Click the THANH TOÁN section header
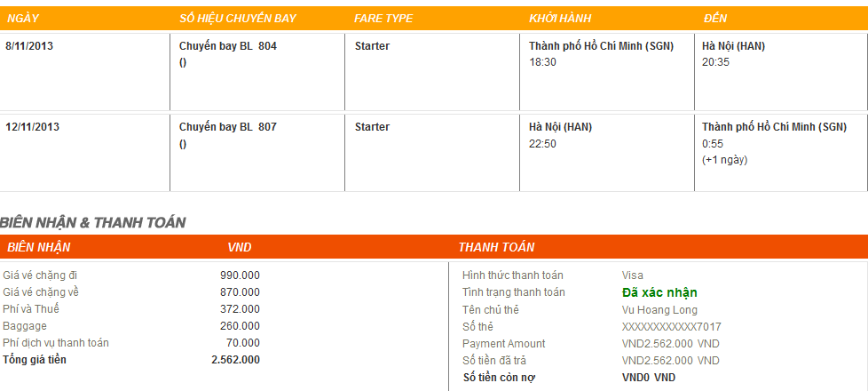Image resolution: width=868 pixels, height=391 pixels. [496, 247]
